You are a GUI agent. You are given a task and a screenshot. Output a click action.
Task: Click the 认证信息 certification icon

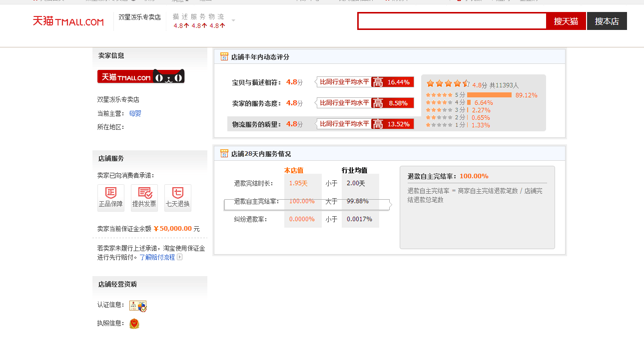click(x=138, y=306)
